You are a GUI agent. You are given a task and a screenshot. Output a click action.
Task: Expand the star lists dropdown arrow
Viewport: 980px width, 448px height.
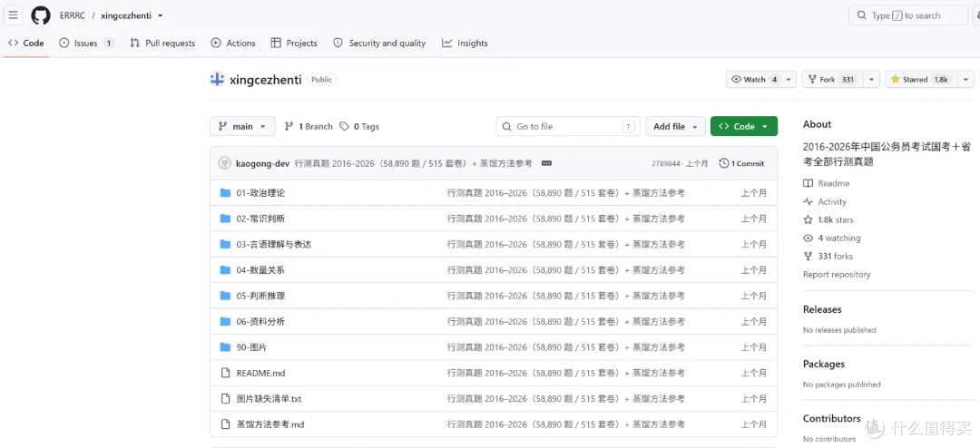point(966,80)
